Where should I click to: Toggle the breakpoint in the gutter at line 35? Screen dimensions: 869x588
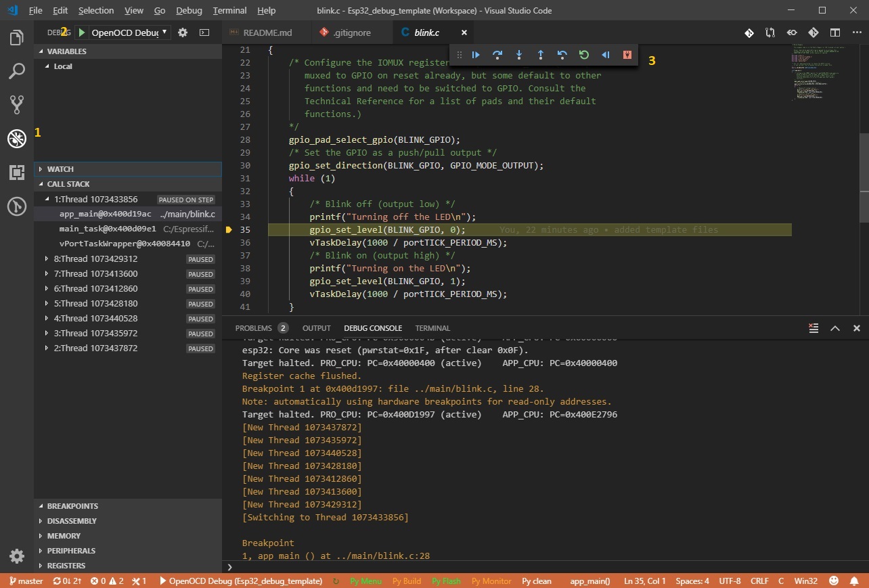tap(229, 230)
